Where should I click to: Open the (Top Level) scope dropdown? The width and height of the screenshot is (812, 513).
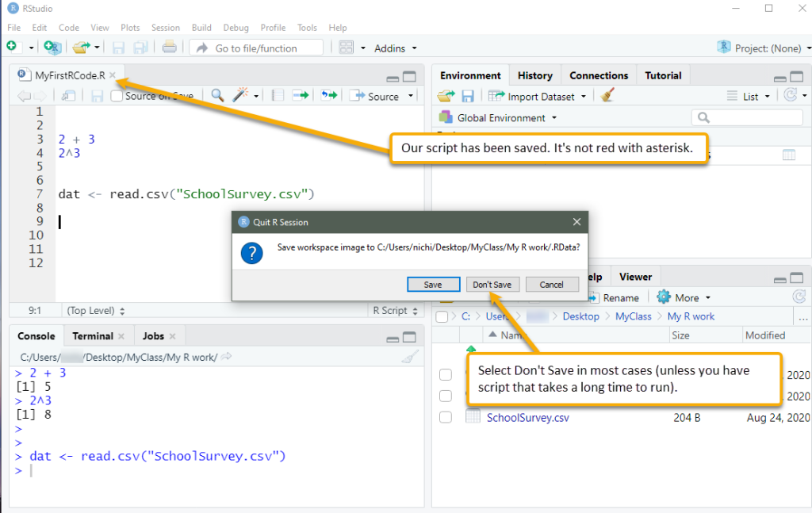(96, 311)
